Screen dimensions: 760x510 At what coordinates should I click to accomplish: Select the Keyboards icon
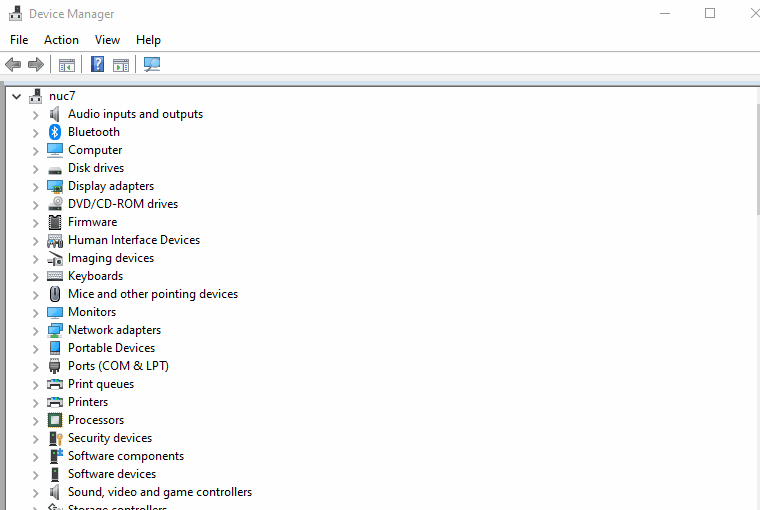pyautogui.click(x=55, y=276)
